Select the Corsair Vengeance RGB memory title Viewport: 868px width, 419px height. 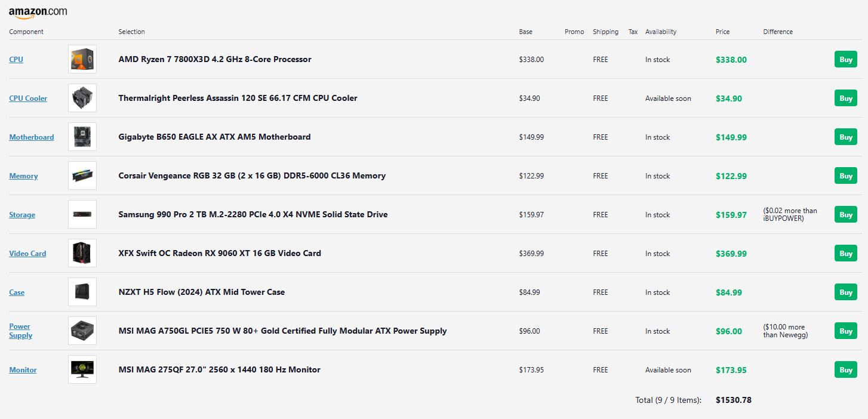click(x=252, y=176)
